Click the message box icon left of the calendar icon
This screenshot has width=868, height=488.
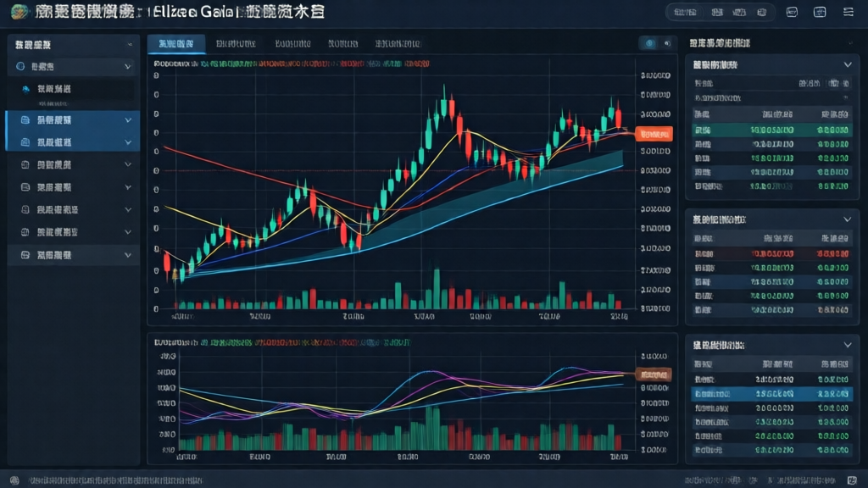[792, 12]
